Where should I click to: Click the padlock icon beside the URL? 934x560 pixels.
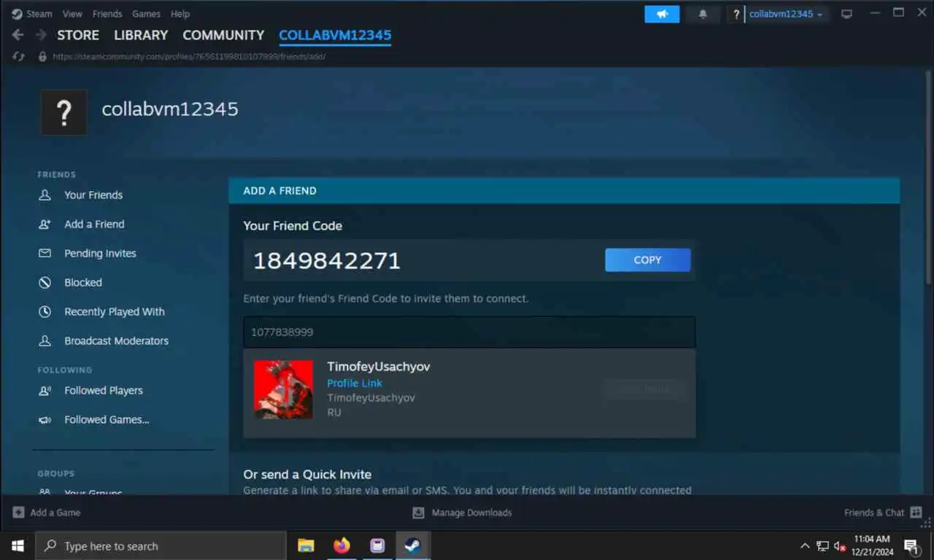42,56
